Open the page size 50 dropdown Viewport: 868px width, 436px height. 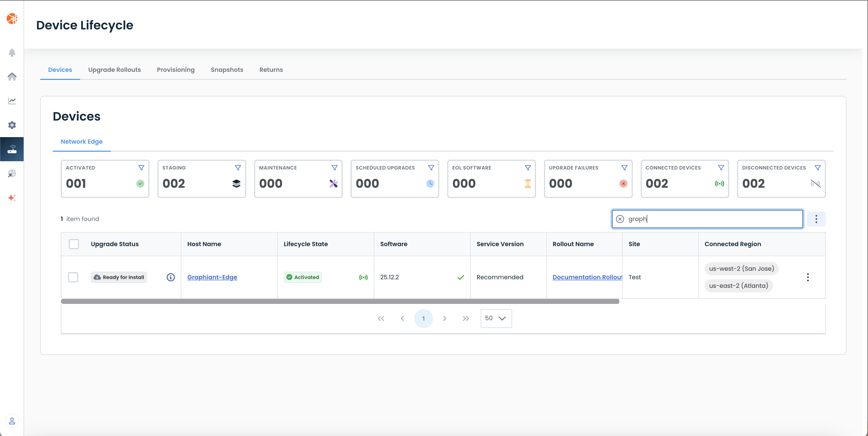(x=496, y=318)
